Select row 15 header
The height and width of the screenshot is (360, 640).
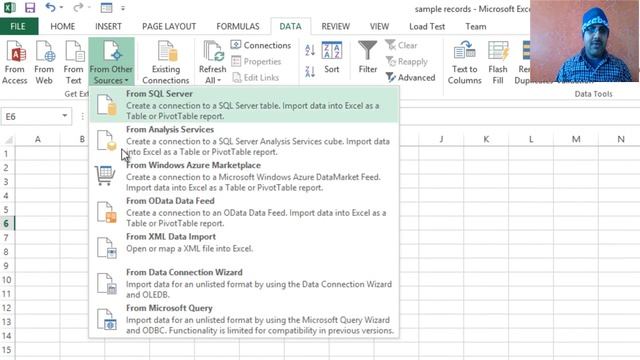click(x=6, y=350)
